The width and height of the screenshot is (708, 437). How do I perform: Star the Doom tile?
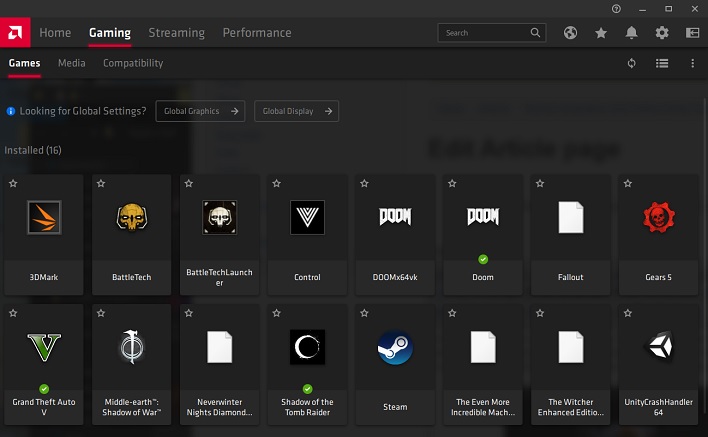click(452, 183)
